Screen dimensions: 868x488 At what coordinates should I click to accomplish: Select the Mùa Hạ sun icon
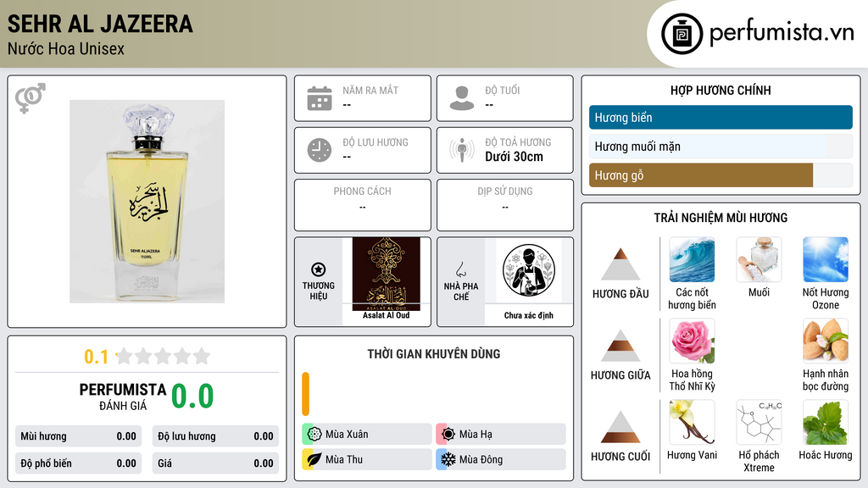[448, 435]
